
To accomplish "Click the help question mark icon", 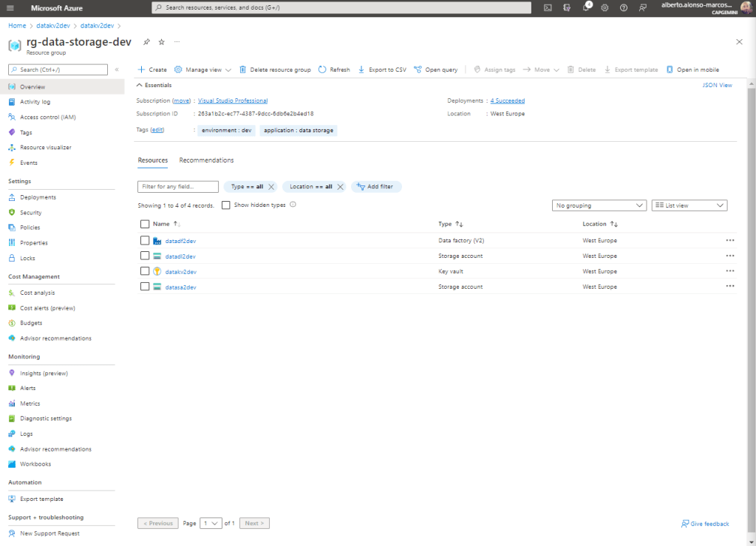I will click(x=624, y=7).
